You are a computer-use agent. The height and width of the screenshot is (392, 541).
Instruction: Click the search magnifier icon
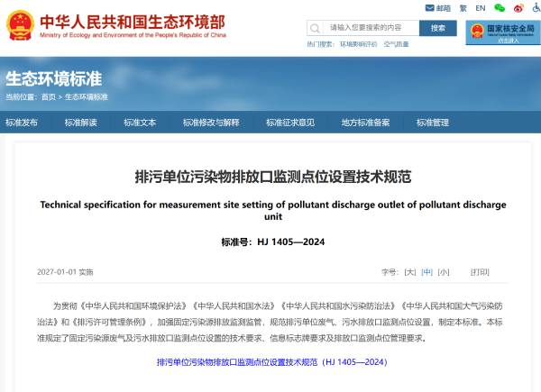pos(315,28)
